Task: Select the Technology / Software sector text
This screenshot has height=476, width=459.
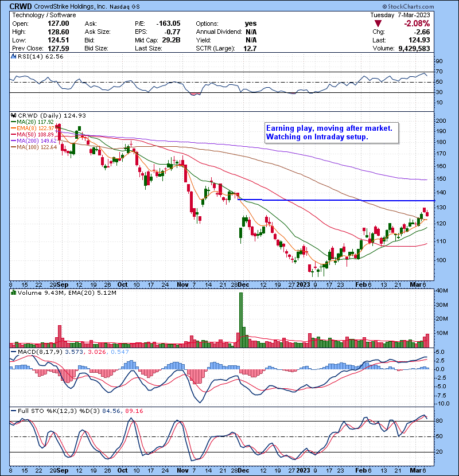Action: (x=44, y=15)
